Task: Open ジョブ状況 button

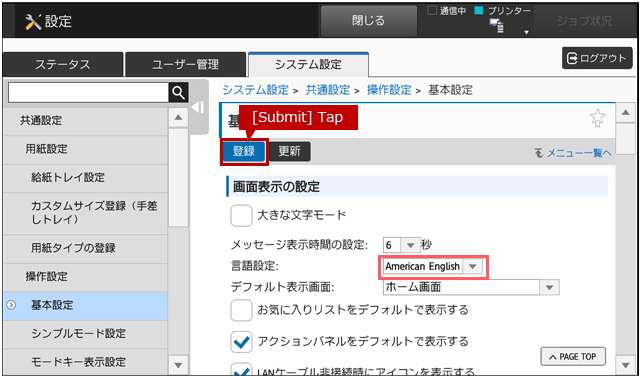Action: [x=584, y=21]
